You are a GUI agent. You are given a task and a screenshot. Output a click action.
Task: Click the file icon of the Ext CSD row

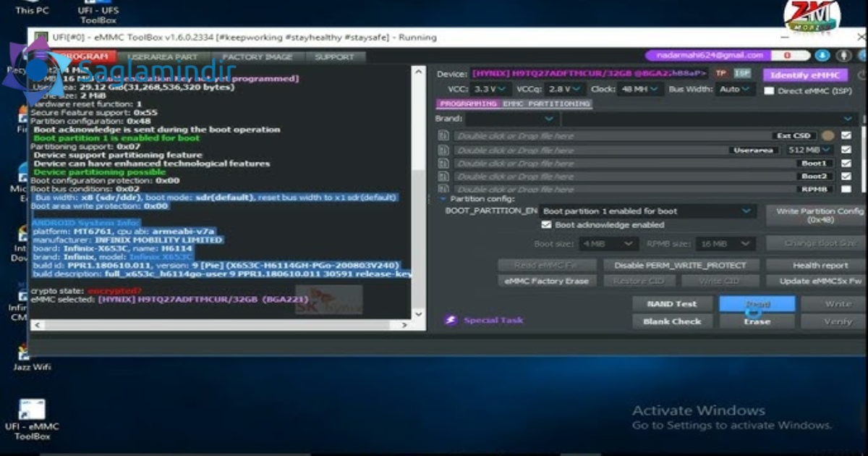pyautogui.click(x=443, y=136)
